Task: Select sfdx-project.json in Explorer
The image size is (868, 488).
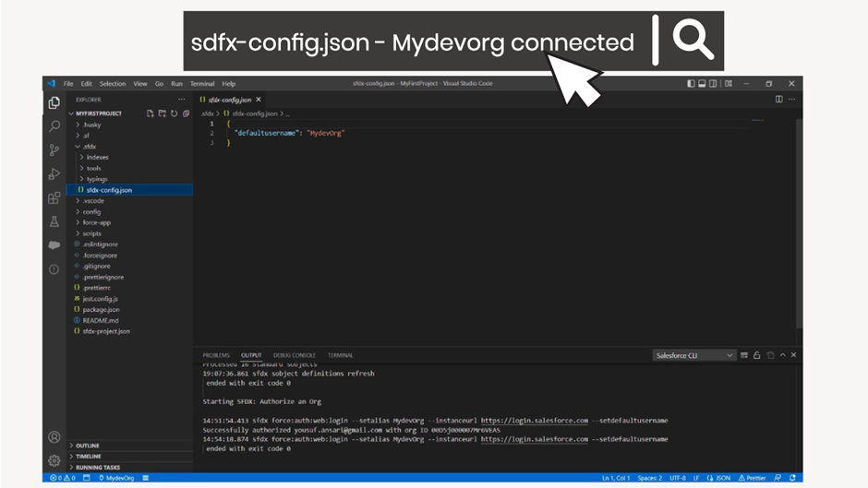Action: (x=129, y=331)
